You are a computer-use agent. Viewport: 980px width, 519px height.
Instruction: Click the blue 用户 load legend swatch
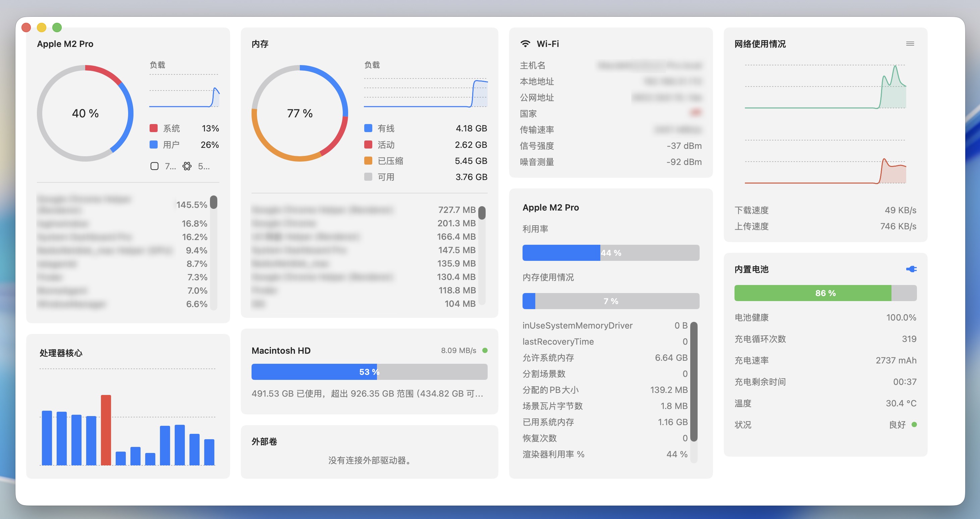point(154,145)
